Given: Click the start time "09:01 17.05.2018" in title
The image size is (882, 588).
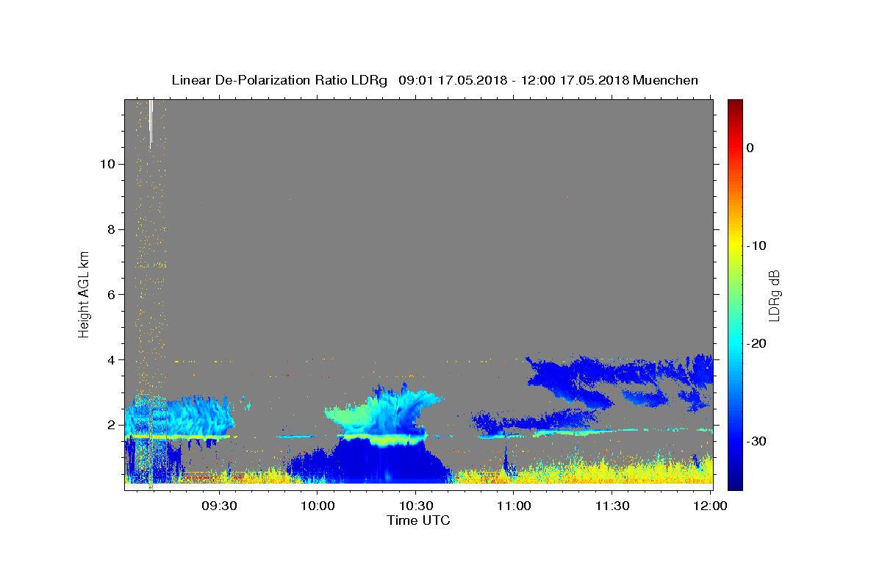Looking at the screenshot, I should pos(453,80).
